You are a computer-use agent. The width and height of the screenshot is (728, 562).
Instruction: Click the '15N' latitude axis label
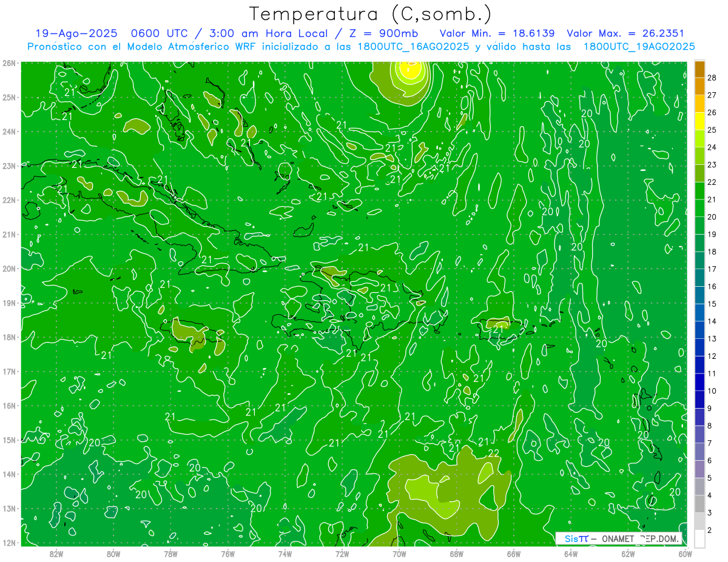click(x=8, y=440)
